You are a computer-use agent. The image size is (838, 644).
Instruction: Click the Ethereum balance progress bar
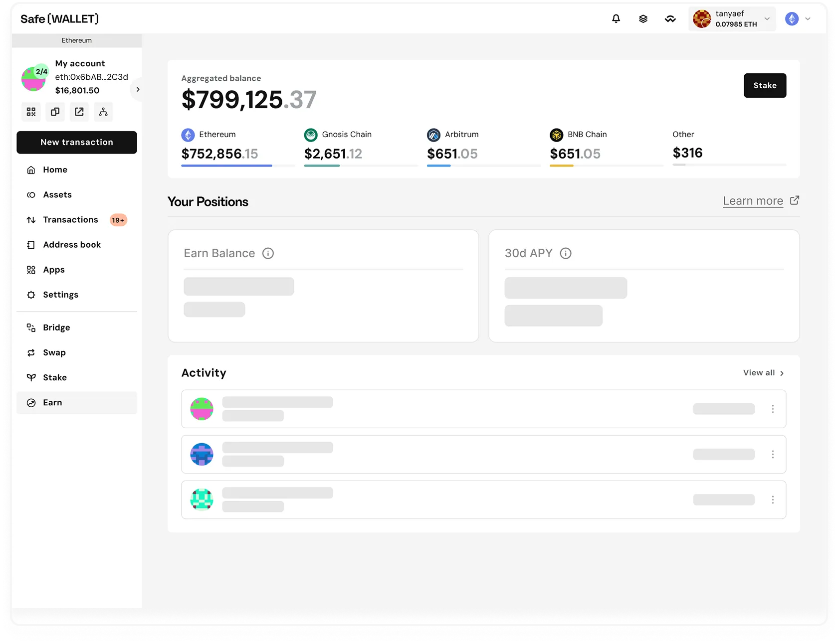pos(238,165)
